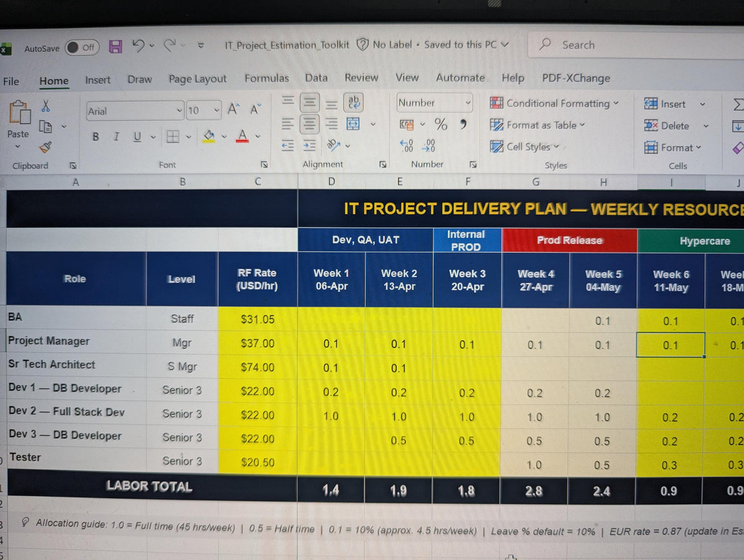Apply the yellow Fill Color bucket

[x=209, y=136]
